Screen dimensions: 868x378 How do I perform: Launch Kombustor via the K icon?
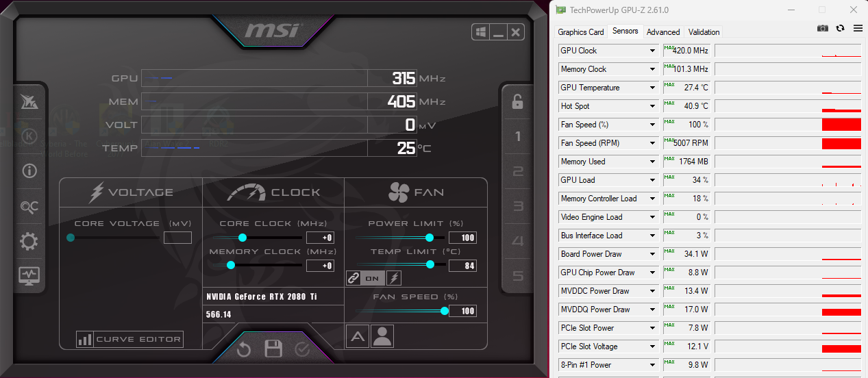29,136
